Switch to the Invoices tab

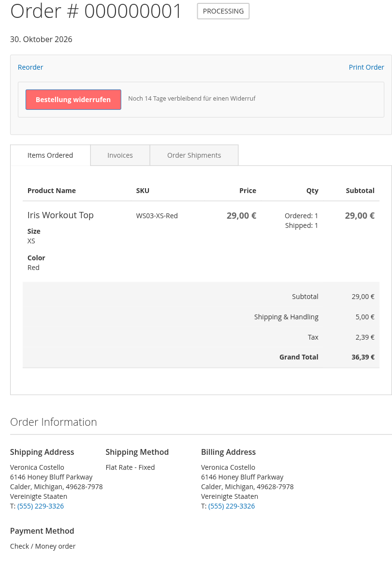(x=120, y=155)
